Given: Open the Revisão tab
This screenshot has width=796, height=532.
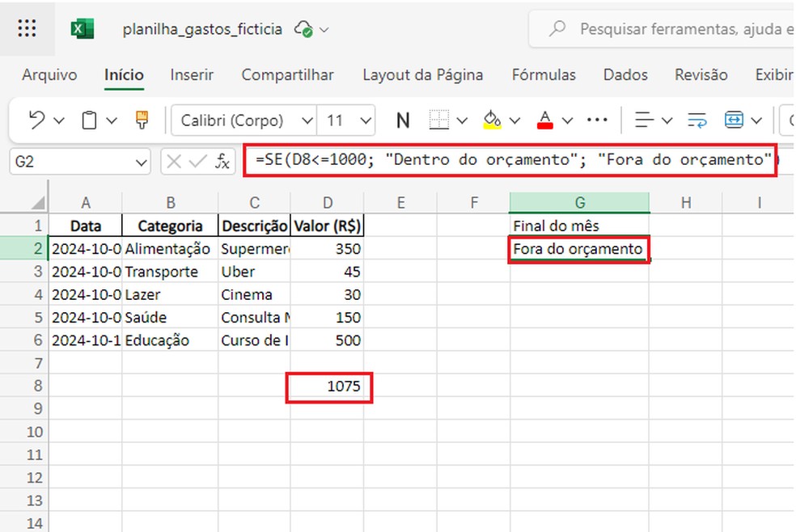Looking at the screenshot, I should click(701, 75).
